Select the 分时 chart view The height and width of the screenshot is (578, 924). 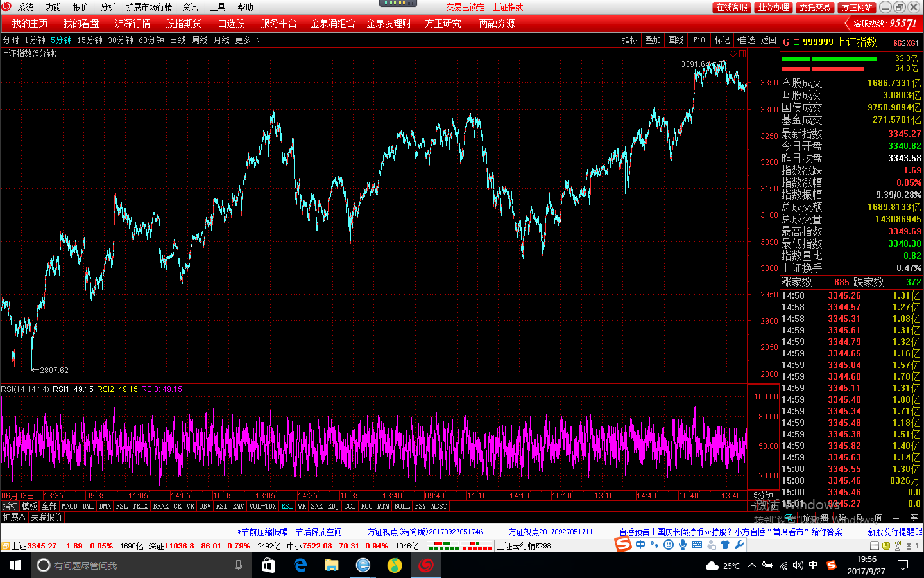pyautogui.click(x=11, y=40)
